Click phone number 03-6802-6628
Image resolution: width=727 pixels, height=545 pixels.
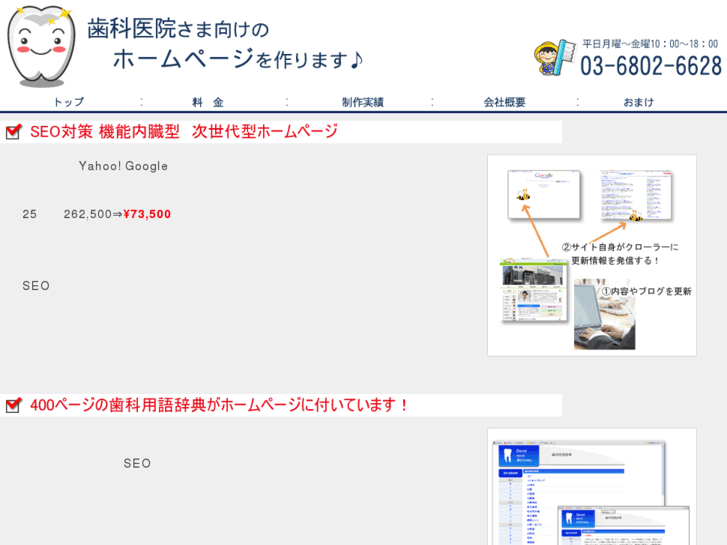coord(651,65)
